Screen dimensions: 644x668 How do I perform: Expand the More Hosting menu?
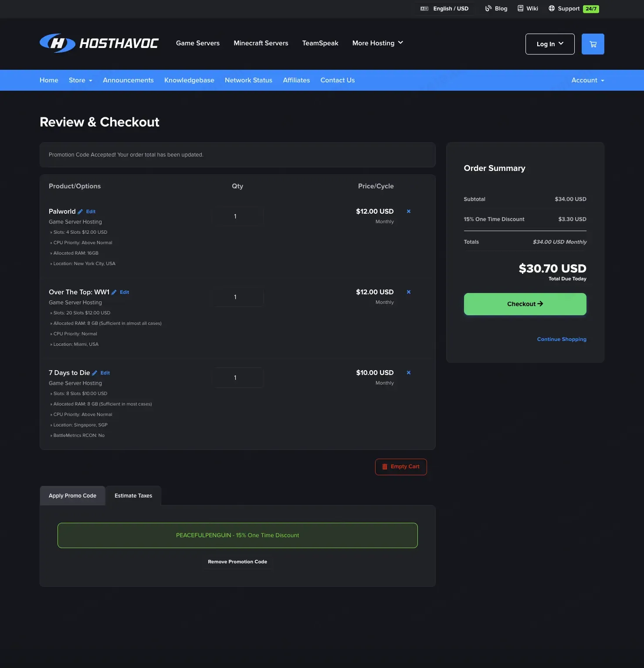[x=377, y=43]
